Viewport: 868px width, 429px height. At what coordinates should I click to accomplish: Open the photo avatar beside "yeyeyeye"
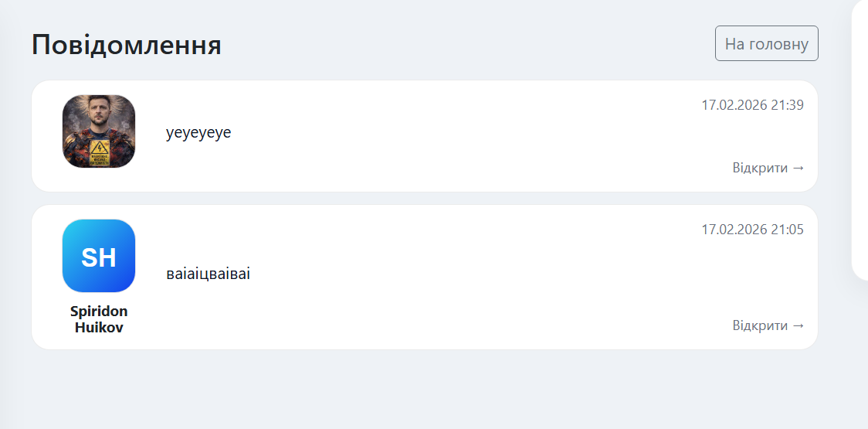99,131
